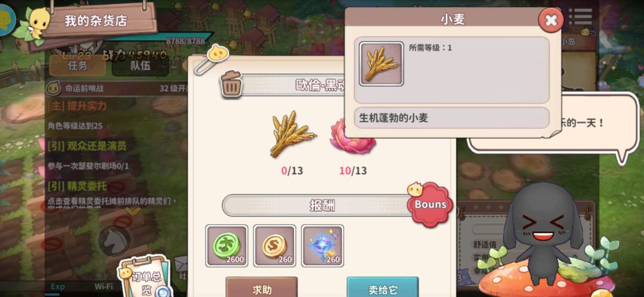Viewport: 644px width, 297px height.
Task: Open the 精灵委托 guide quest
Action: pyautogui.click(x=77, y=186)
